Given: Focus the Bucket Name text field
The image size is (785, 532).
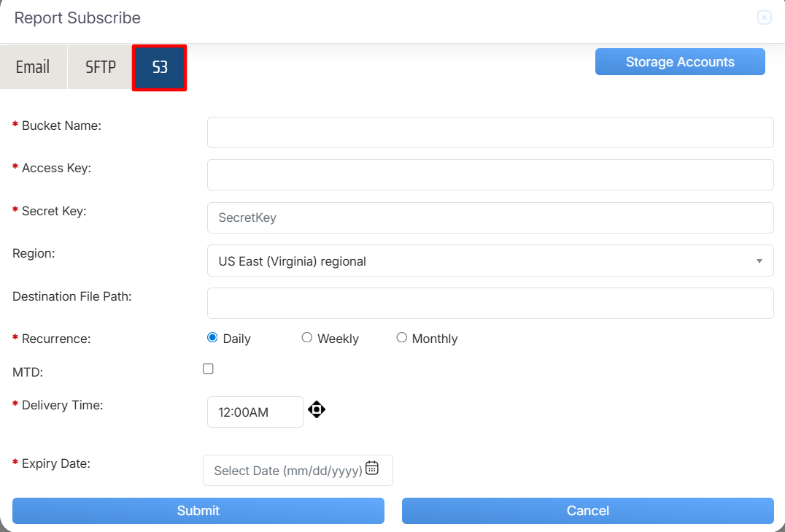Looking at the screenshot, I should pyautogui.click(x=490, y=132).
